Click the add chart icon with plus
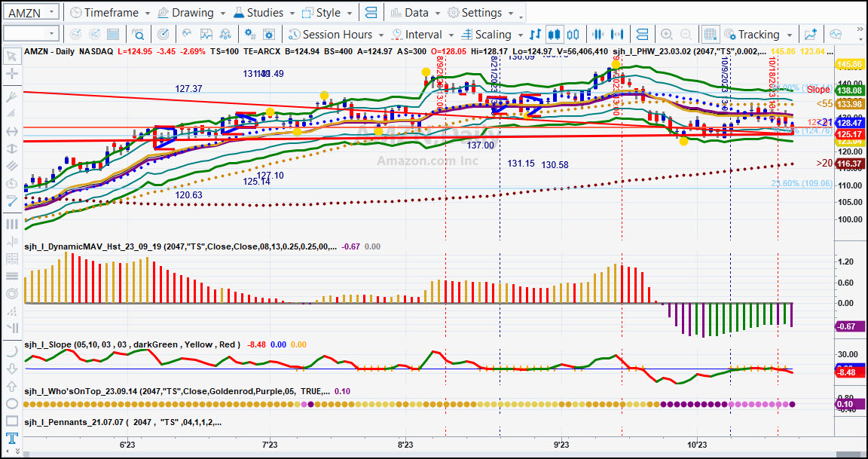This screenshot has width=868, height=459. [811, 35]
